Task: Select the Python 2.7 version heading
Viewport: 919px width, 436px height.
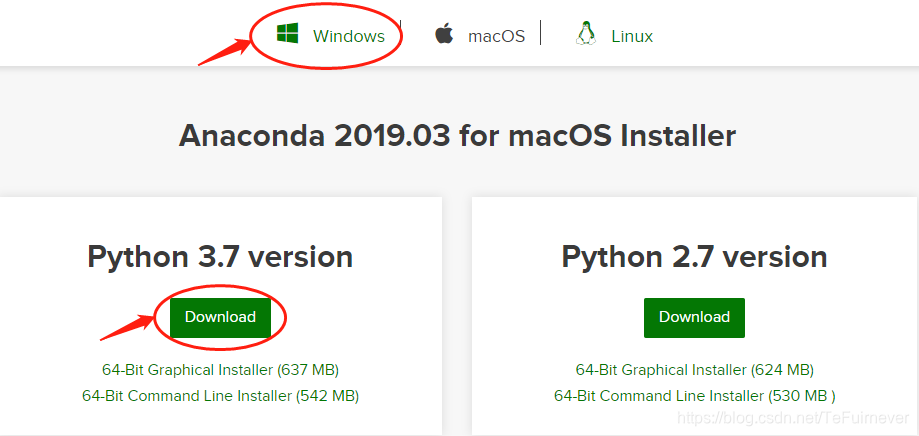Action: click(x=695, y=257)
